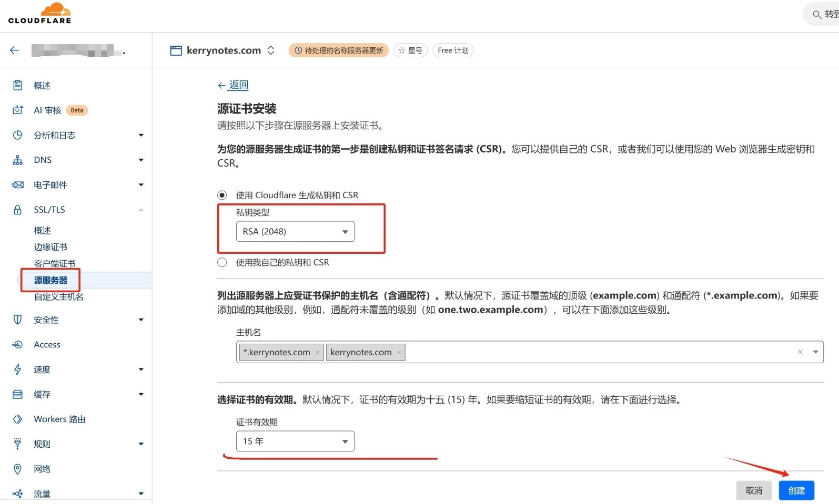Image resolution: width=839 pixels, height=504 pixels.
Task: Click the 转到 search box
Action: (x=821, y=14)
